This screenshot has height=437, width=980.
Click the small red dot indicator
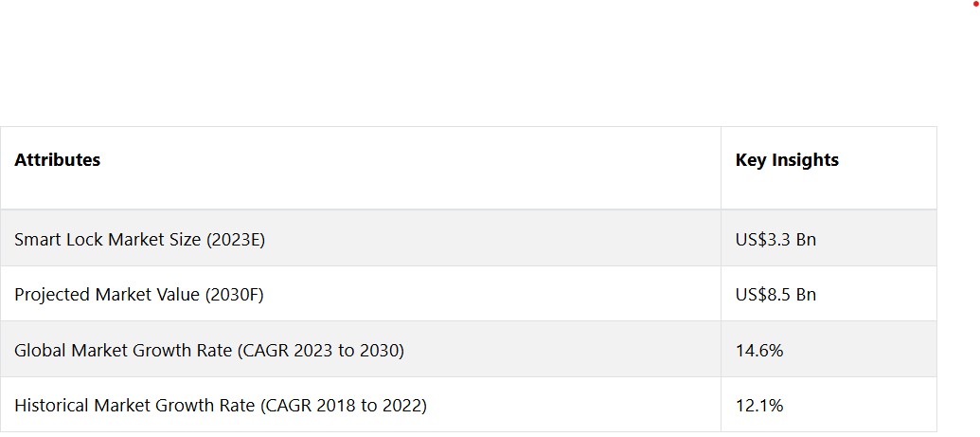tap(975, 4)
